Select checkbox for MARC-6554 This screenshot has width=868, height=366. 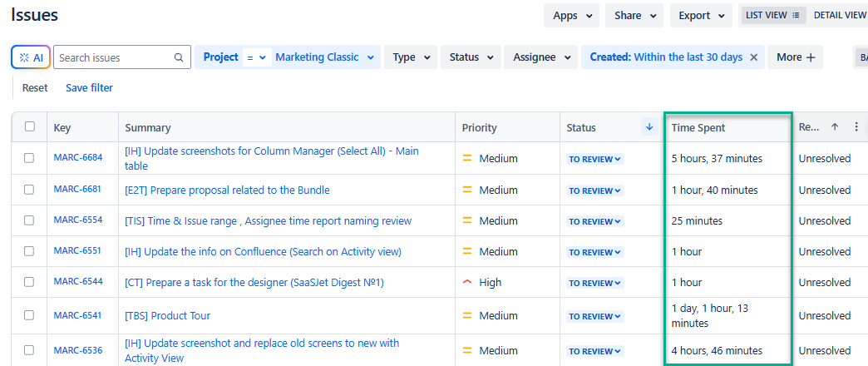[x=29, y=220]
